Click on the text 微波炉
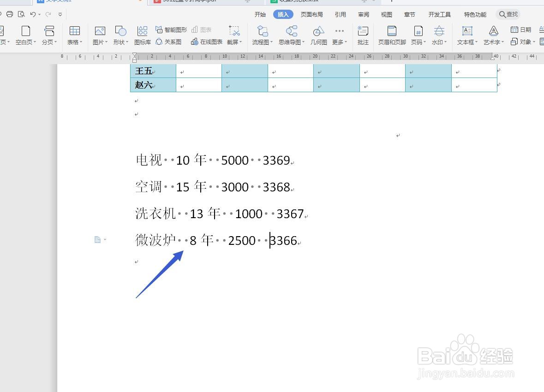Image resolution: width=544 pixels, height=392 pixels. point(156,240)
